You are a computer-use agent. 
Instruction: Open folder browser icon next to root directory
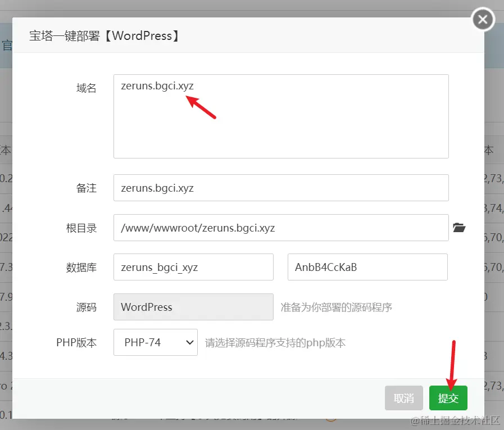tap(459, 228)
